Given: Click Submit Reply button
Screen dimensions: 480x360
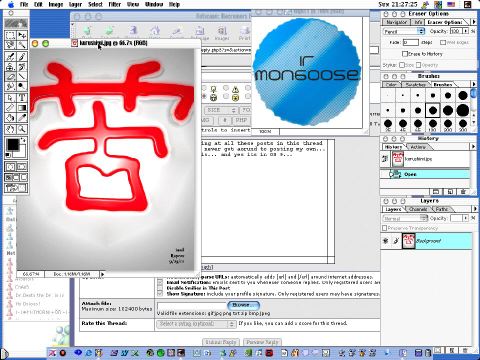Looking at the screenshot, I should coord(221,342).
